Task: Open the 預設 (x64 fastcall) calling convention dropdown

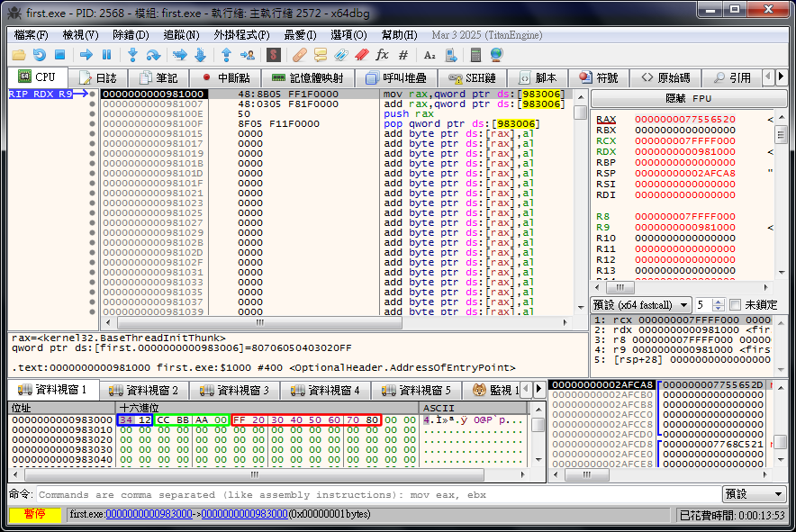Action: 640,305
